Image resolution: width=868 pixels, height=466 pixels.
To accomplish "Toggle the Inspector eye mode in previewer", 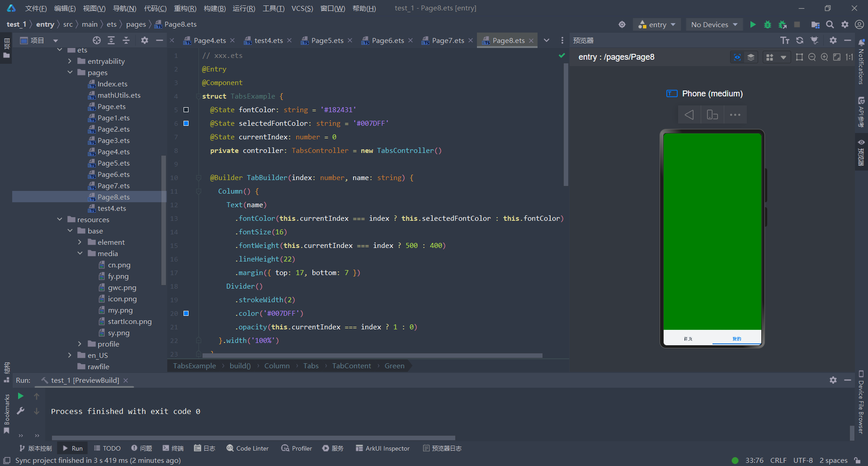I will point(737,57).
